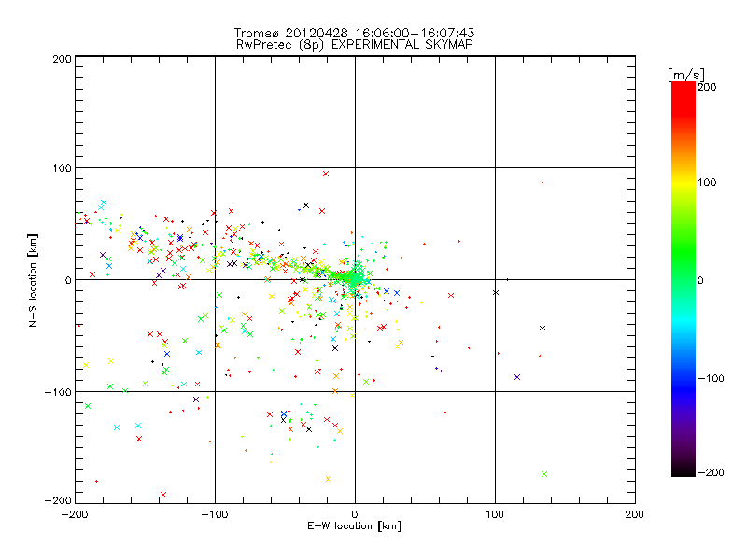The image size is (747, 560).
Task: Click the blue-purple cross beyond 100 km east
Action: (517, 377)
